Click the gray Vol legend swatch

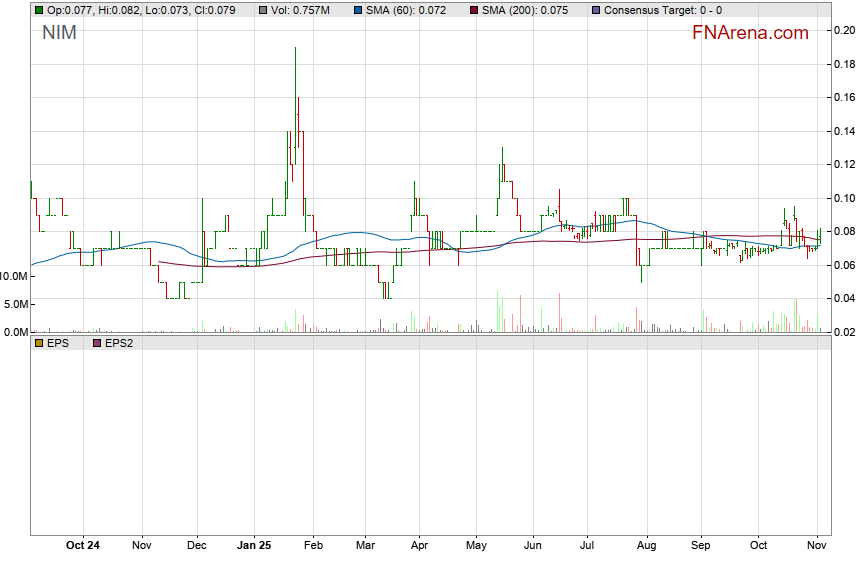[262, 10]
